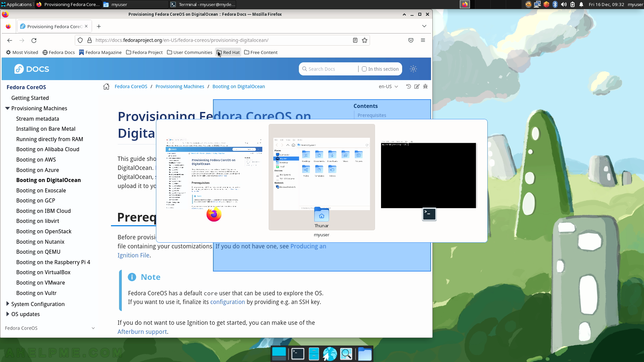Launch the terminal from the bottom dock
This screenshot has height=362, width=644.
pyautogui.click(x=298, y=354)
